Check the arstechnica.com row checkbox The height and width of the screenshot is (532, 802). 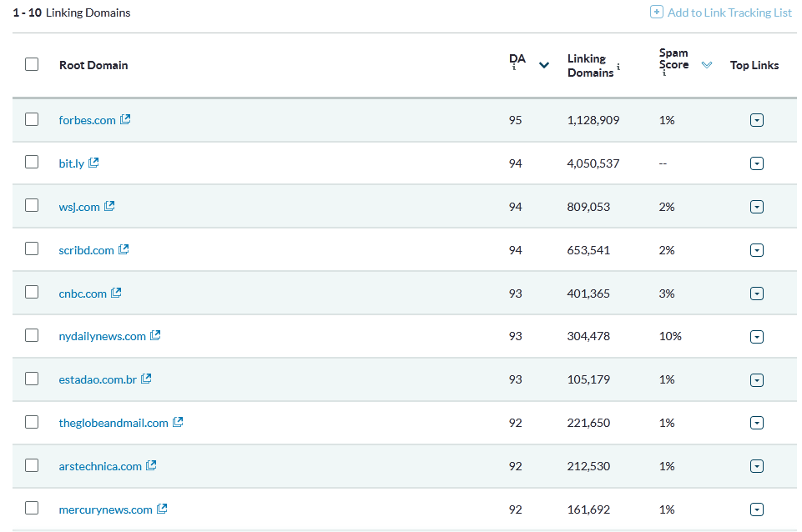point(32,465)
